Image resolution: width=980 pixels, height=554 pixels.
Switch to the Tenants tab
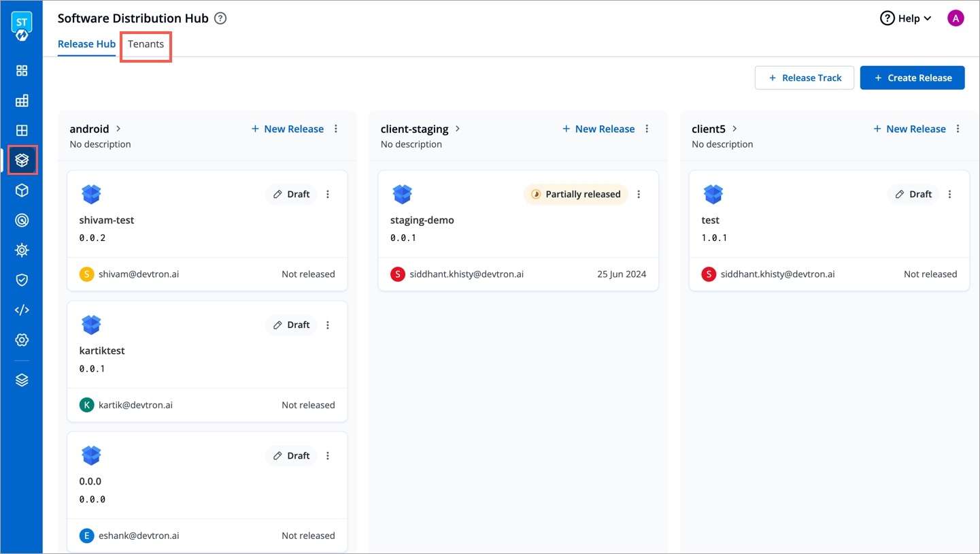coord(146,44)
